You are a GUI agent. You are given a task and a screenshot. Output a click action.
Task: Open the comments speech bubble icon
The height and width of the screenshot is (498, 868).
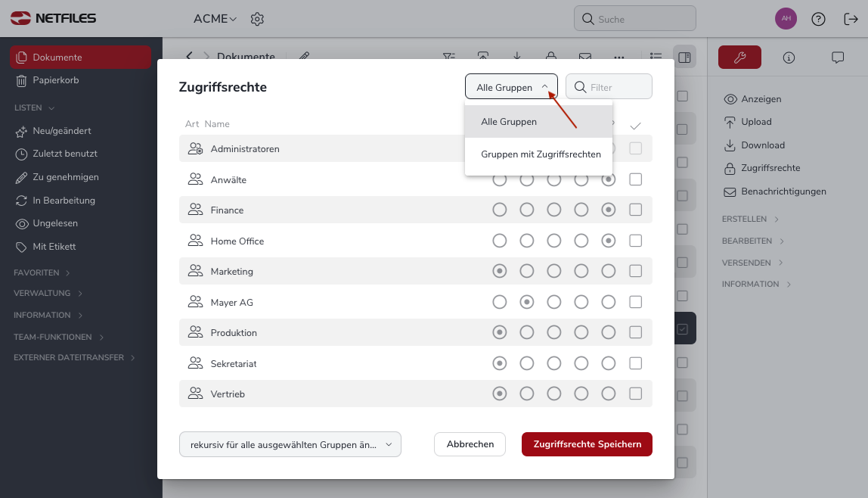[x=838, y=58]
